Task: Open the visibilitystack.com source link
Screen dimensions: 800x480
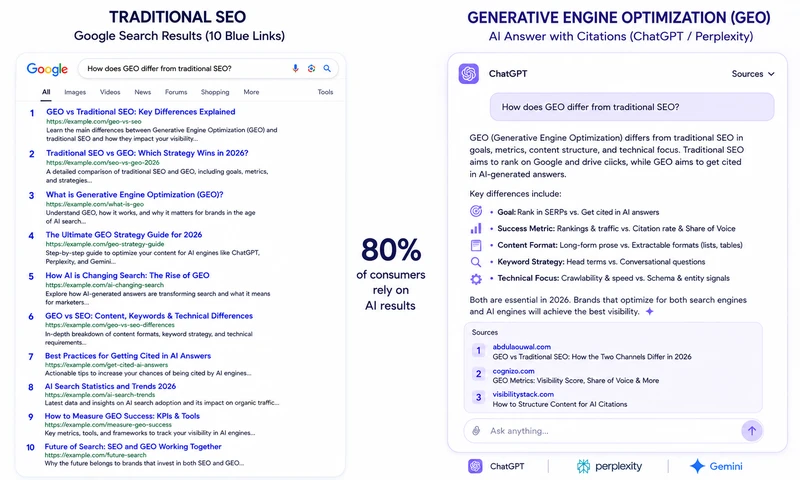Action: coord(523,394)
